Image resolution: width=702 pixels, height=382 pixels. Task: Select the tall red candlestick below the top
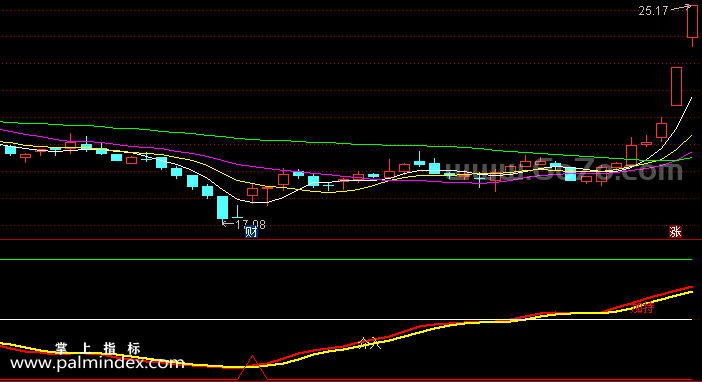click(676, 86)
